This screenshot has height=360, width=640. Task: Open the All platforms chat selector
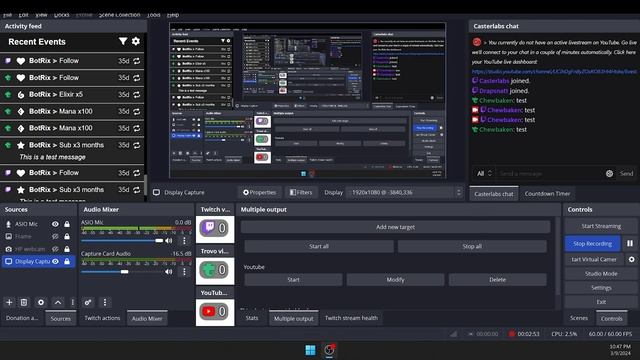(x=484, y=173)
